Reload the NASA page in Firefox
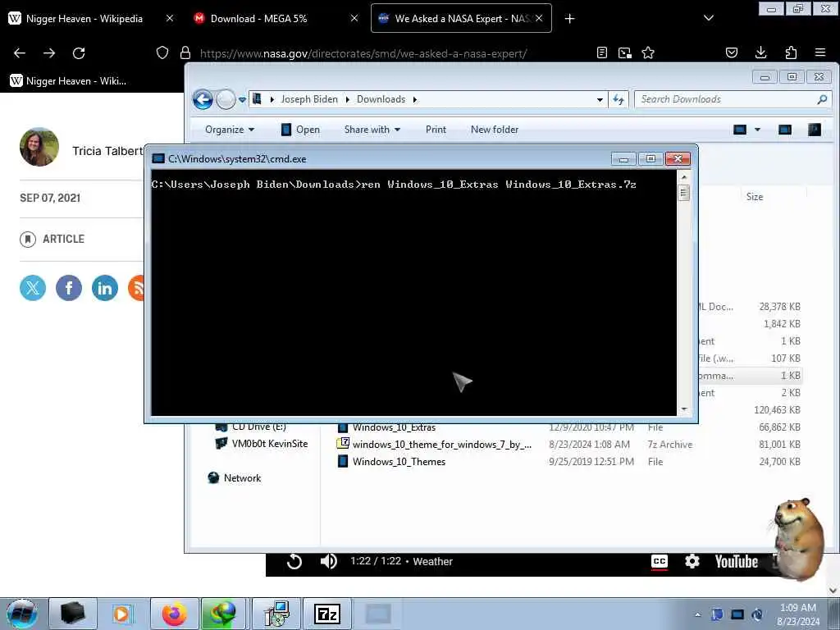This screenshot has height=630, width=840. [x=79, y=53]
